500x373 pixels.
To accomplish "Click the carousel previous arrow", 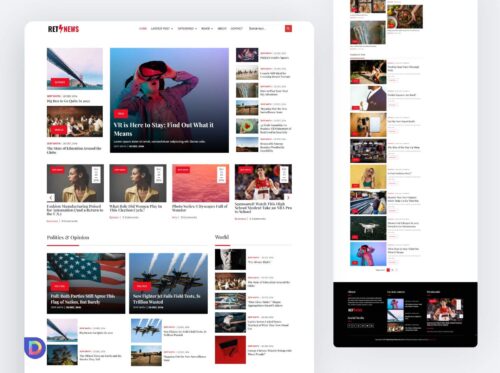I will point(51,198).
